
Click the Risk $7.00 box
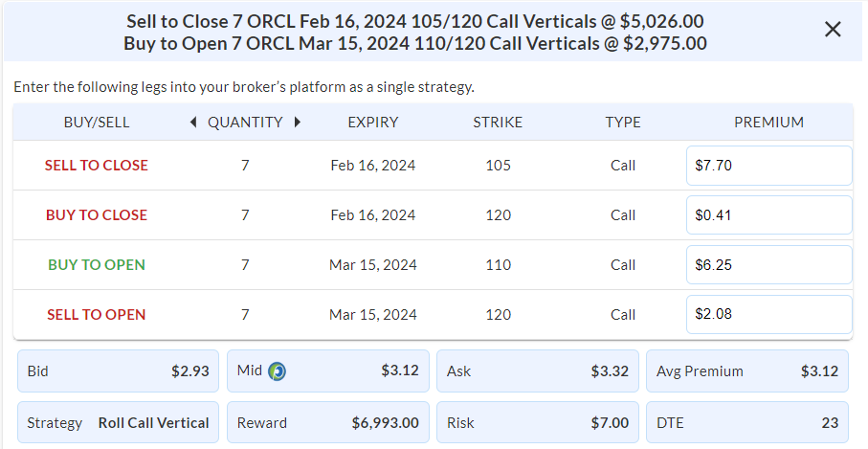click(x=538, y=422)
